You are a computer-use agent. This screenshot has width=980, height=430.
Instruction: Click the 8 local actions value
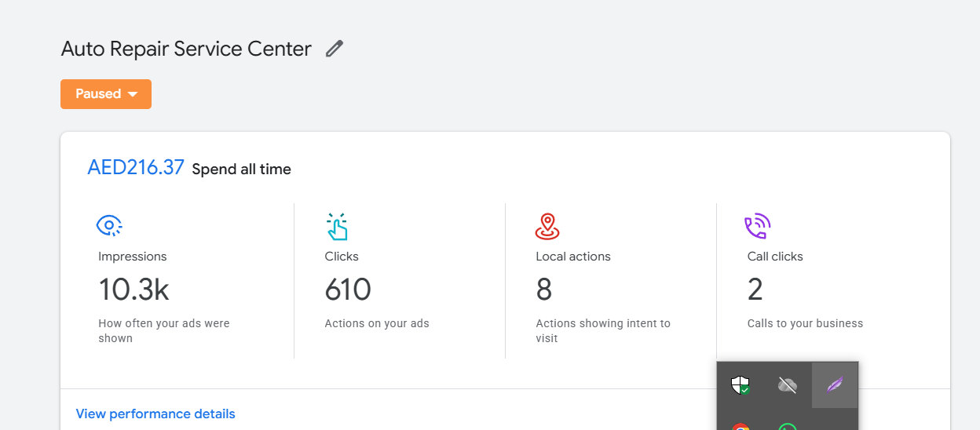click(x=544, y=290)
